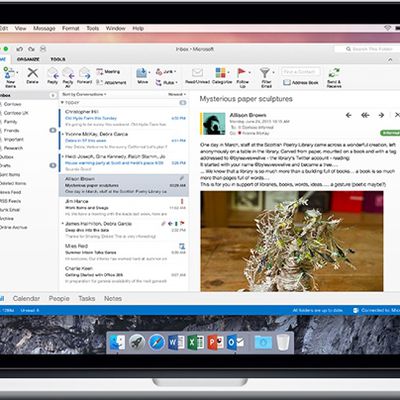
Task: Open the Rules button
Action: [x=166, y=82]
